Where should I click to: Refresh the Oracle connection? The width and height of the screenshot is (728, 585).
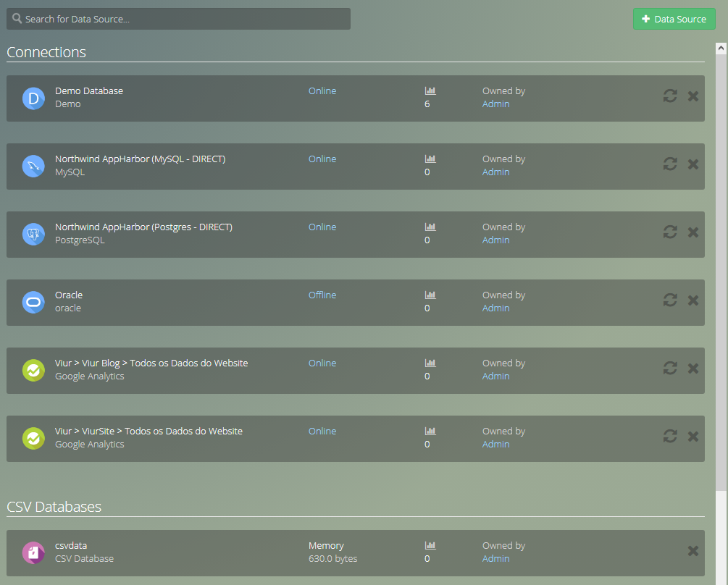click(x=670, y=300)
